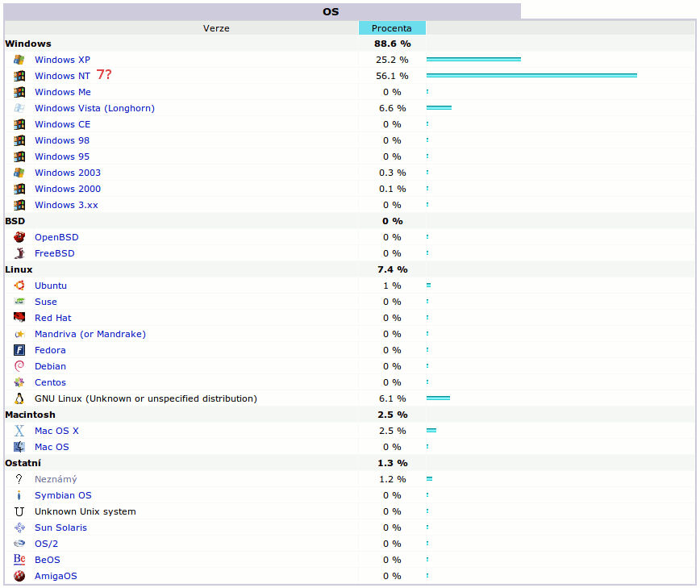This screenshot has width=700, height=588.
Task: Click the GNU Linux penguin icon
Action: click(19, 398)
